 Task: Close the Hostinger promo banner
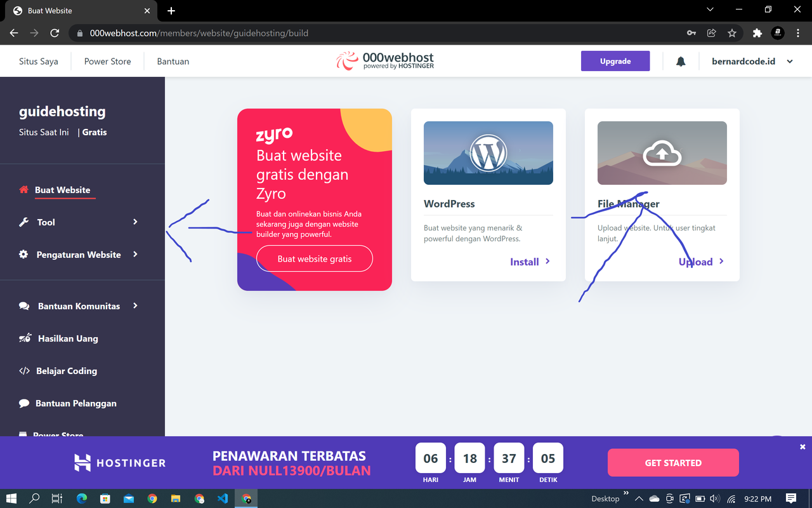click(802, 447)
